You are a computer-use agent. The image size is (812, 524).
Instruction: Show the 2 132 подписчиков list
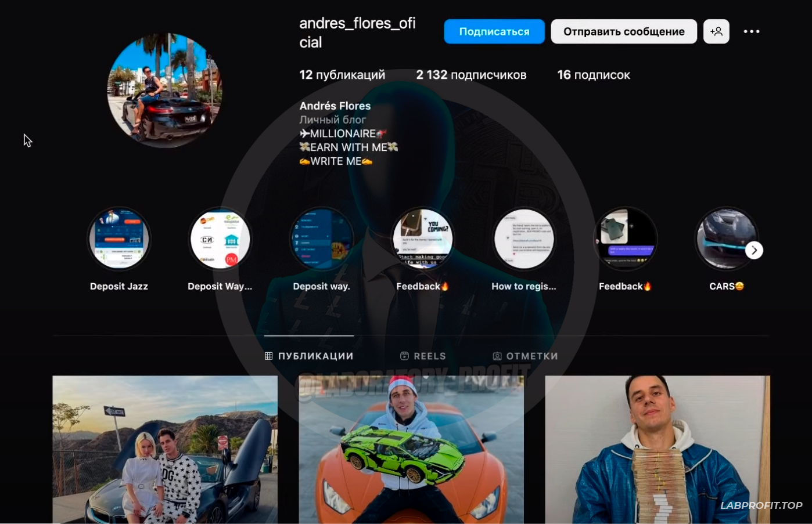click(471, 75)
